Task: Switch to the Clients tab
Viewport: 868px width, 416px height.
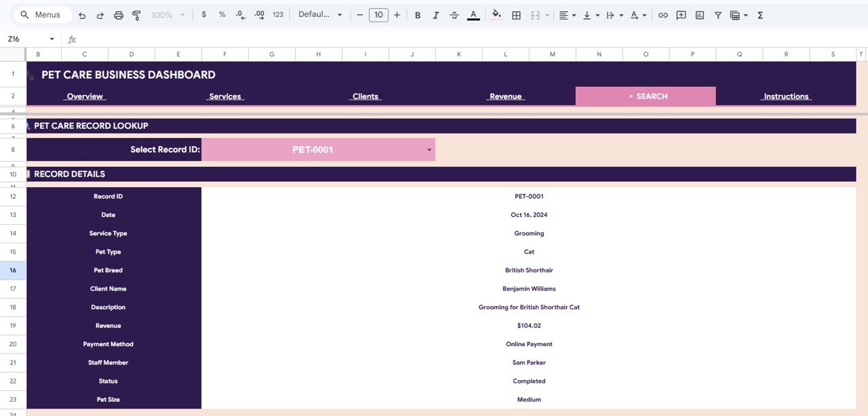Action: pos(365,96)
